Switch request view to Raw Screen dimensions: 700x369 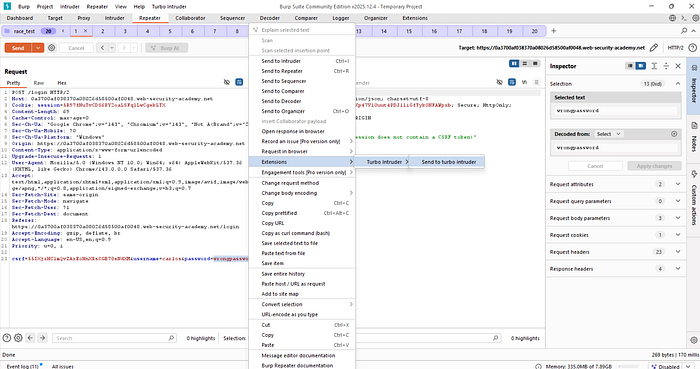(x=39, y=83)
